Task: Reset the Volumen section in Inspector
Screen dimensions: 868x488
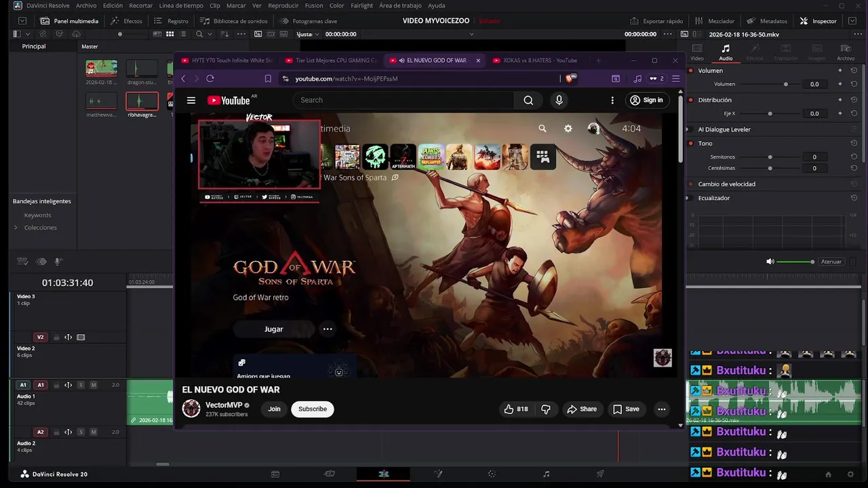Action: click(x=854, y=70)
